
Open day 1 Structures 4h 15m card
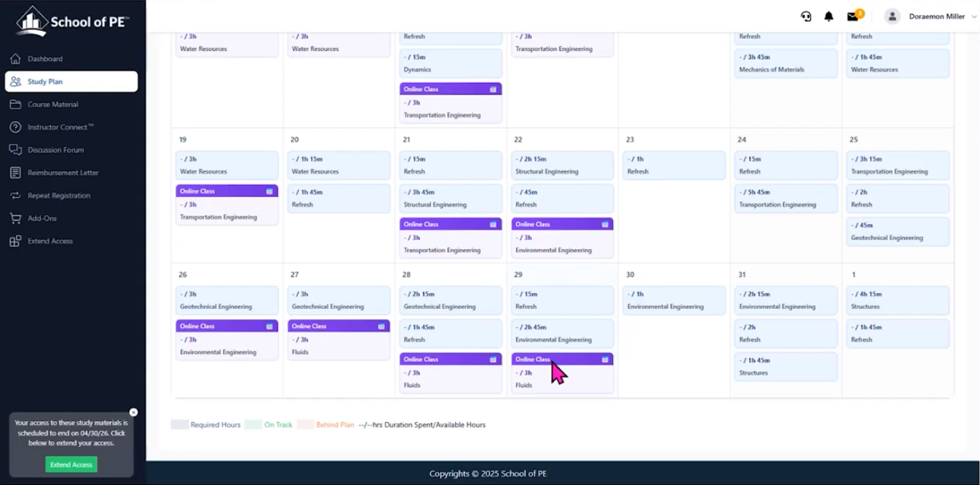(898, 300)
